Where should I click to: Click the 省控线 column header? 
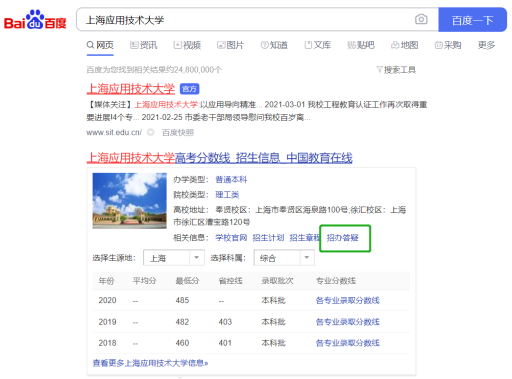[230, 281]
